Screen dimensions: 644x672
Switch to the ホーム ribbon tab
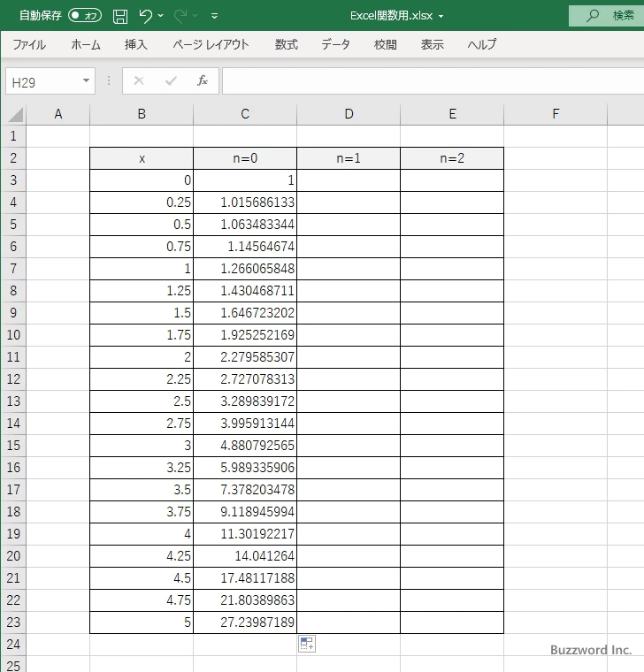[x=85, y=44]
